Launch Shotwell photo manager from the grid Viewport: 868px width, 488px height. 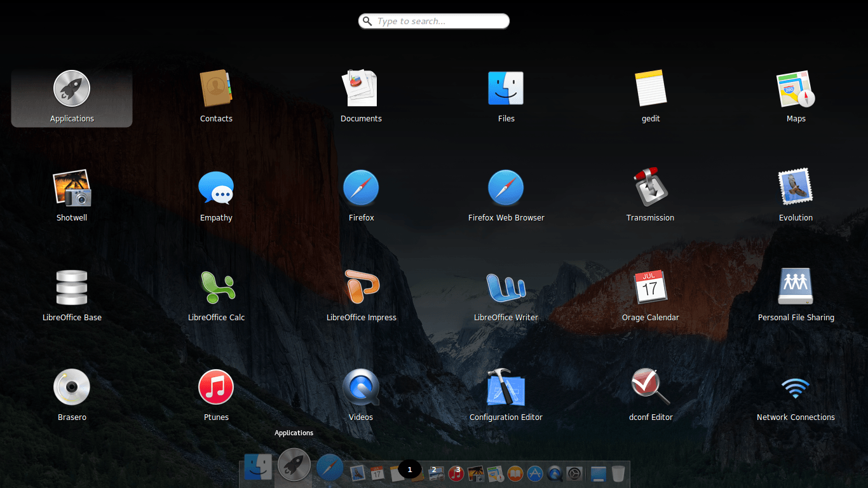pos(72,196)
